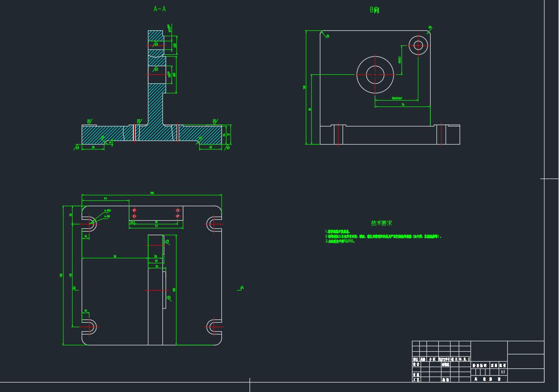559x392 pixels.
Task: Click the A-A section view title
Action: [x=160, y=9]
